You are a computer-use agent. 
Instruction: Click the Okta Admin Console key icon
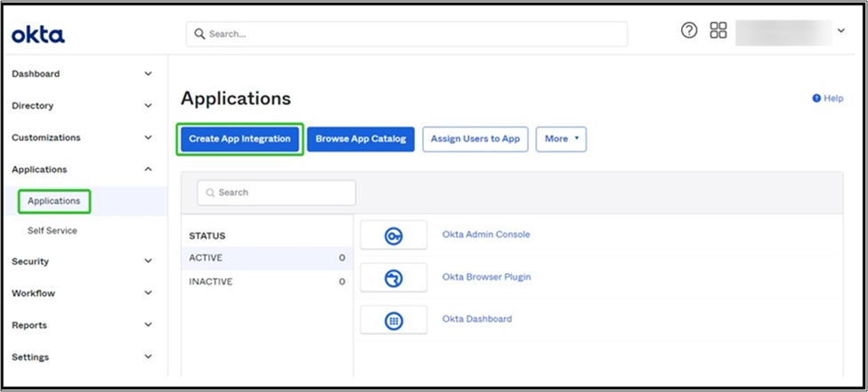point(393,235)
